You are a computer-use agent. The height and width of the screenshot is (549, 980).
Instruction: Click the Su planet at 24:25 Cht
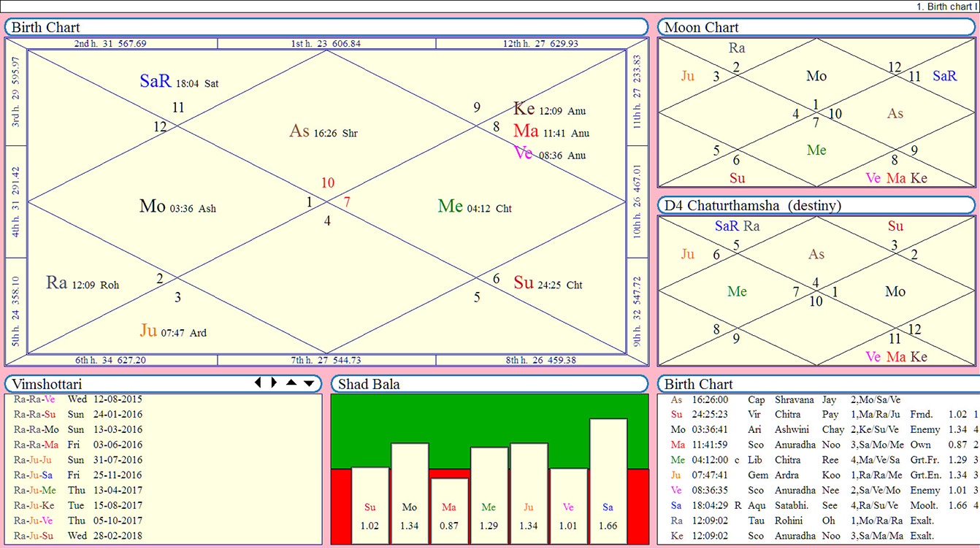(523, 283)
